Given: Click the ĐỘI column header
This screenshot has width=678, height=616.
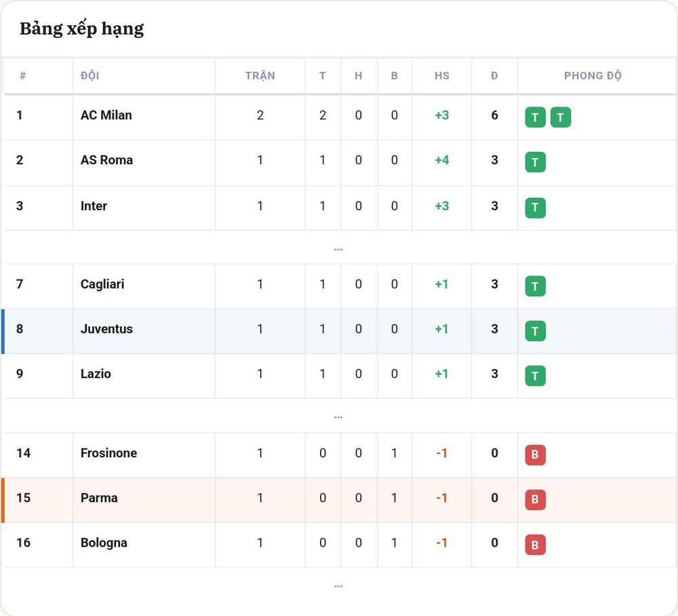Looking at the screenshot, I should pyautogui.click(x=90, y=76).
